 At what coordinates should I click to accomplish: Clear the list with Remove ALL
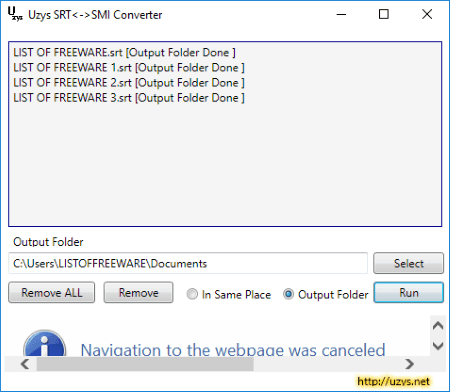pos(52,293)
